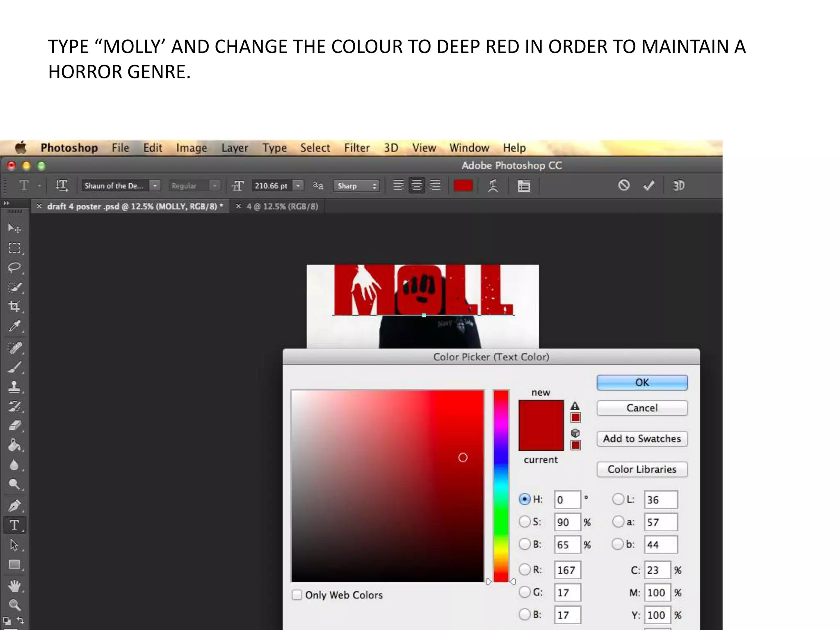Image resolution: width=840 pixels, height=630 pixels.
Task: Select the Horizontal Type tool
Action: click(x=14, y=525)
